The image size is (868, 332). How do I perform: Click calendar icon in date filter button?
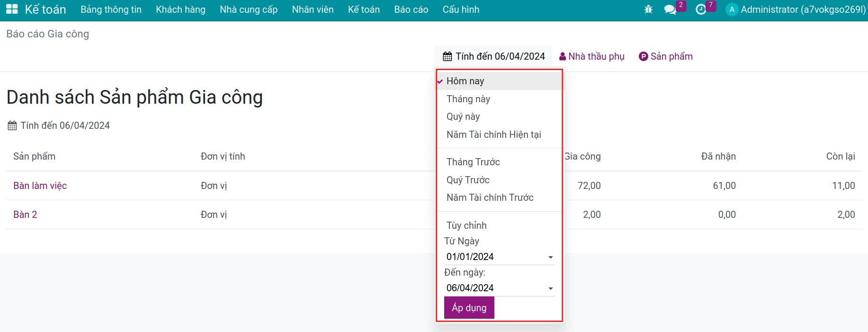click(447, 57)
